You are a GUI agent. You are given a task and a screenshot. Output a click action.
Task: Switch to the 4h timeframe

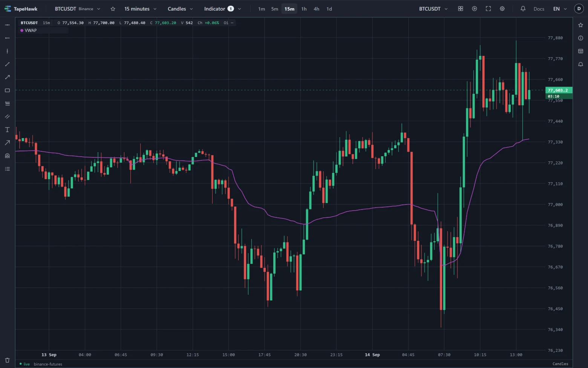[317, 9]
